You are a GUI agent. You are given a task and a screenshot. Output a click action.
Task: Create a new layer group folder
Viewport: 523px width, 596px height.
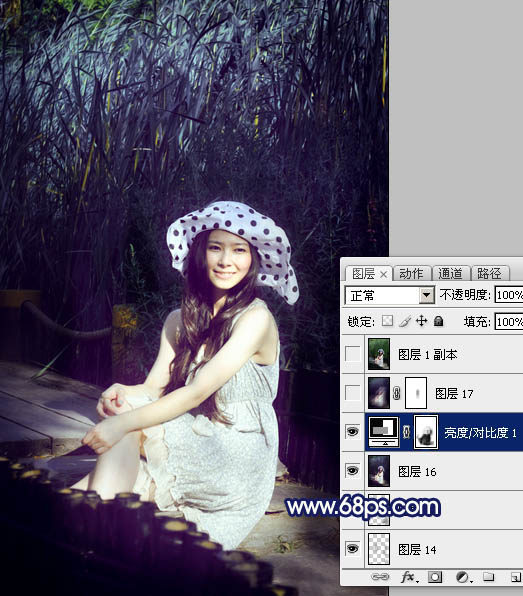[x=488, y=577]
